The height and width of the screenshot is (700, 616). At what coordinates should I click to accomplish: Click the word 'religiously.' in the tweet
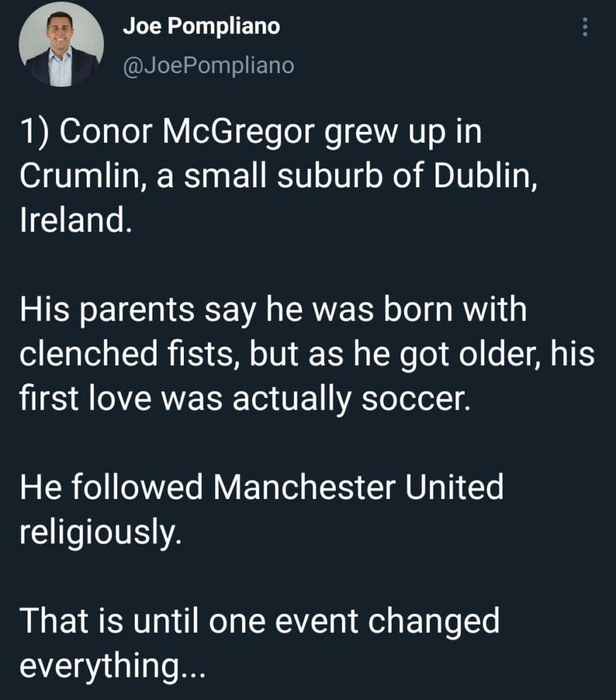tap(101, 532)
